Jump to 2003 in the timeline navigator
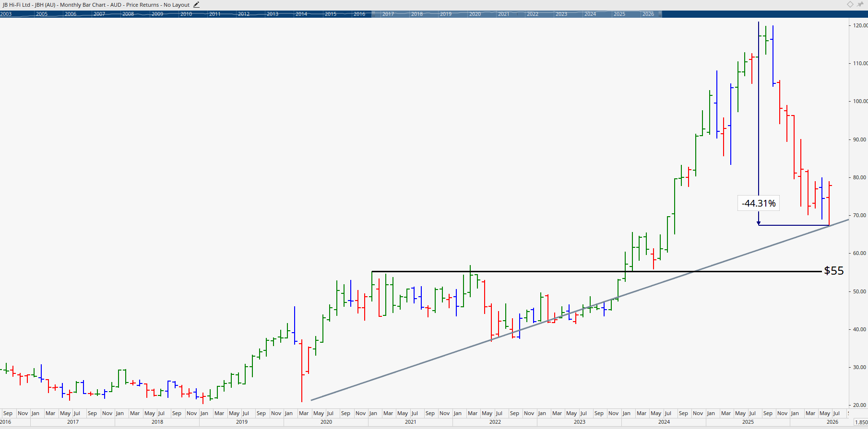The image size is (868, 429). (x=6, y=14)
